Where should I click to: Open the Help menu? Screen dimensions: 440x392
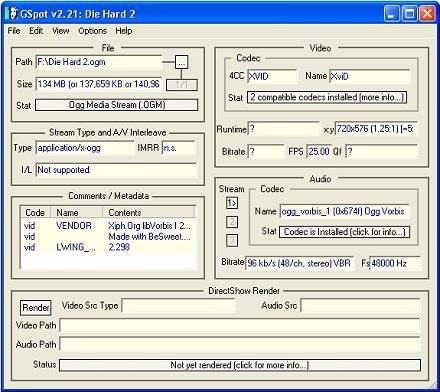[124, 31]
